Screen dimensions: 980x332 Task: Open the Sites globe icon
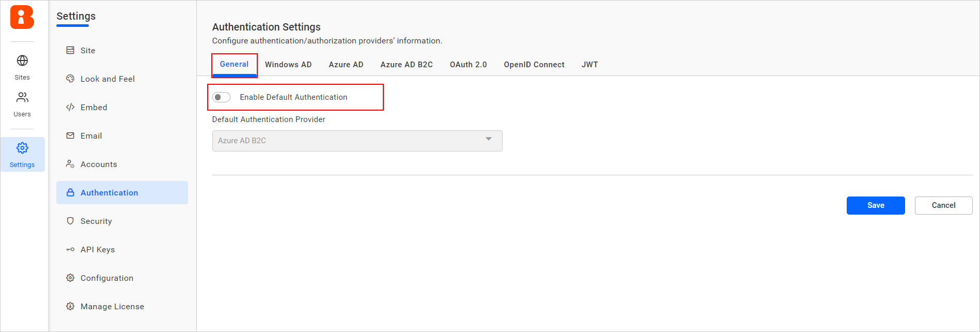tap(22, 61)
